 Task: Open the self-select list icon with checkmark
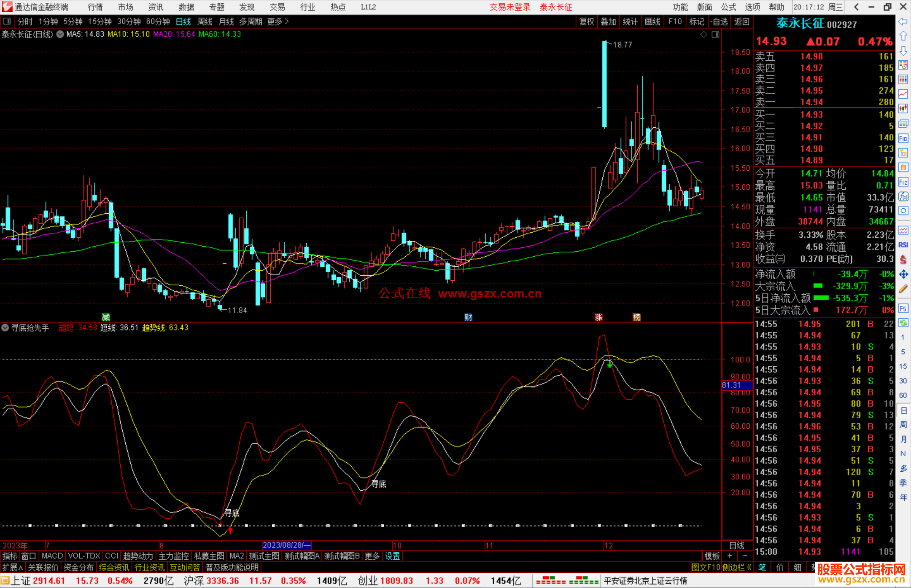(x=903, y=65)
